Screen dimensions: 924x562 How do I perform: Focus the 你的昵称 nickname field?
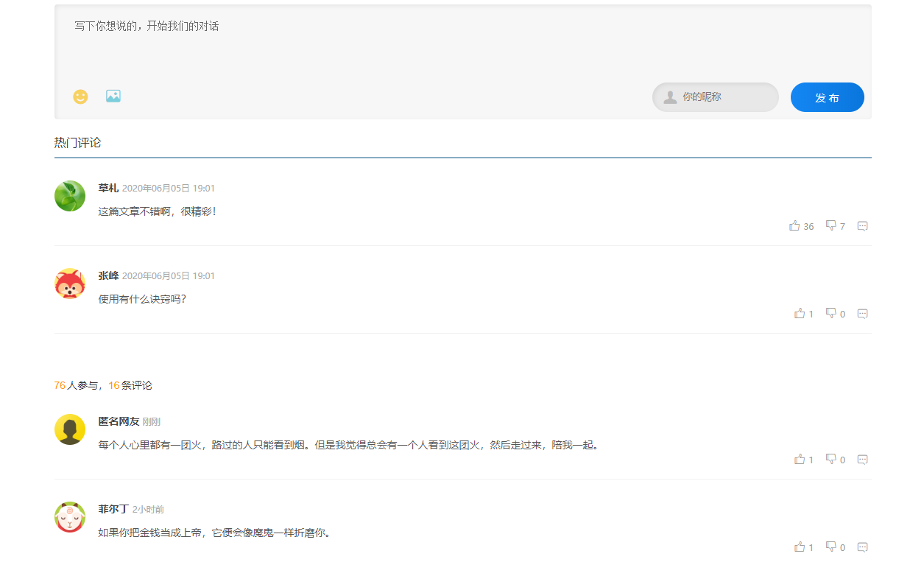pos(715,97)
